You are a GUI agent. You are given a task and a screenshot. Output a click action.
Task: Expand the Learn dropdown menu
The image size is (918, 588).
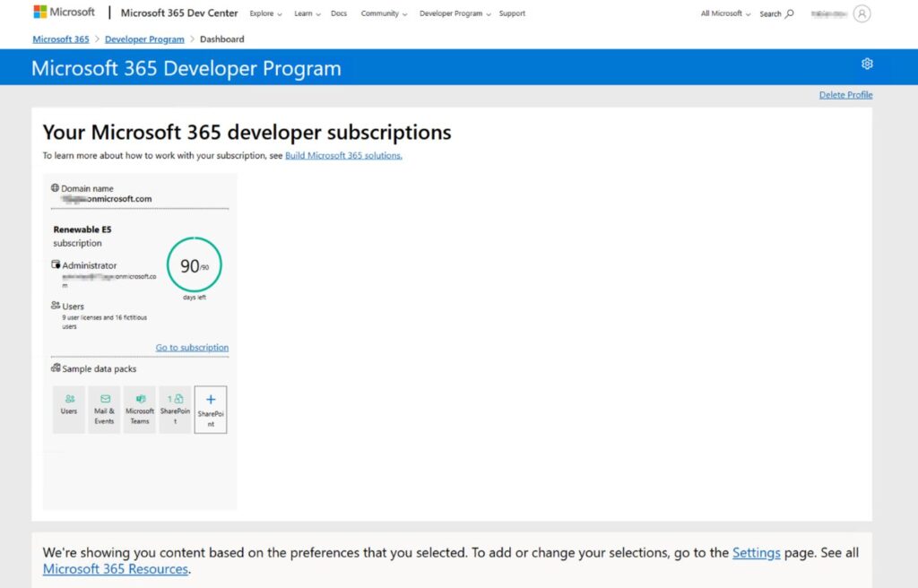(306, 13)
